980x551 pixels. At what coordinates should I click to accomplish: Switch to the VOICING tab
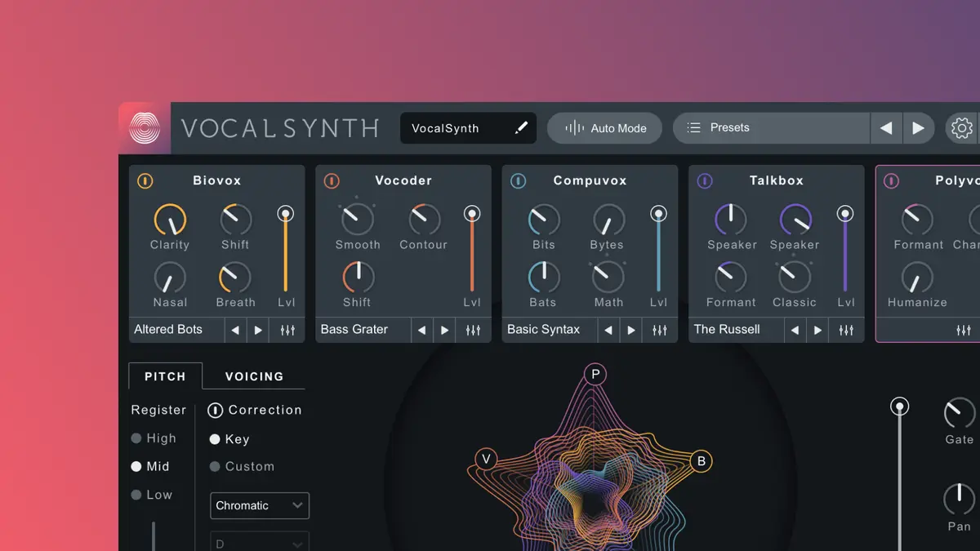[254, 376]
